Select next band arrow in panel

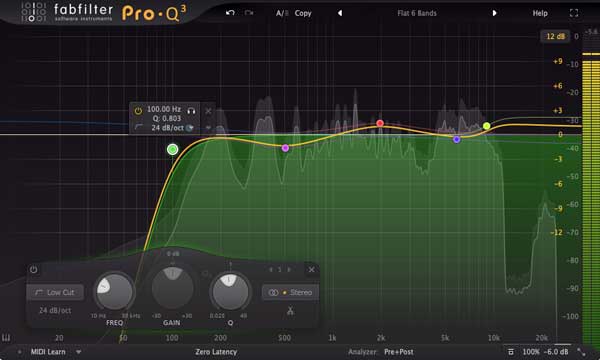coord(289,269)
